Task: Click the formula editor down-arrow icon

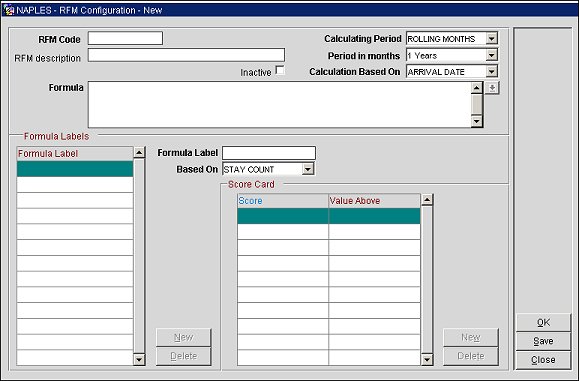Action: 492,88
